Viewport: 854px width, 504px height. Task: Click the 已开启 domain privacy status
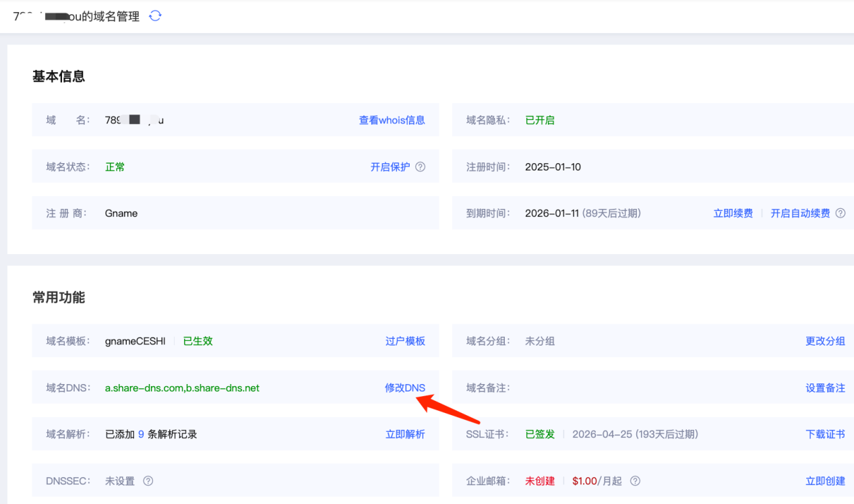(540, 121)
